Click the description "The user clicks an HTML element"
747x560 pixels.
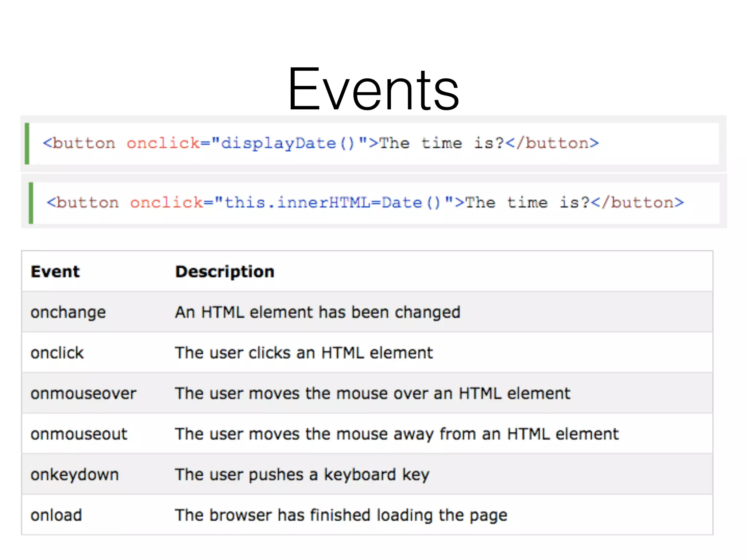tap(304, 353)
